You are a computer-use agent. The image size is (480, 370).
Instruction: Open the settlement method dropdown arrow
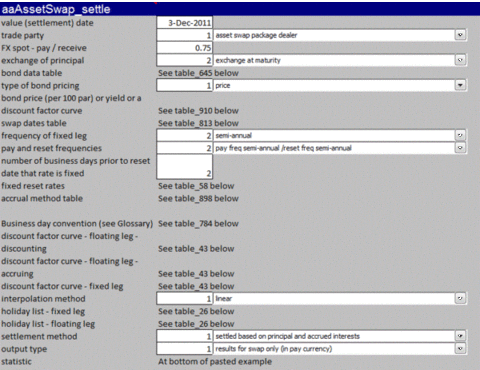460,336
